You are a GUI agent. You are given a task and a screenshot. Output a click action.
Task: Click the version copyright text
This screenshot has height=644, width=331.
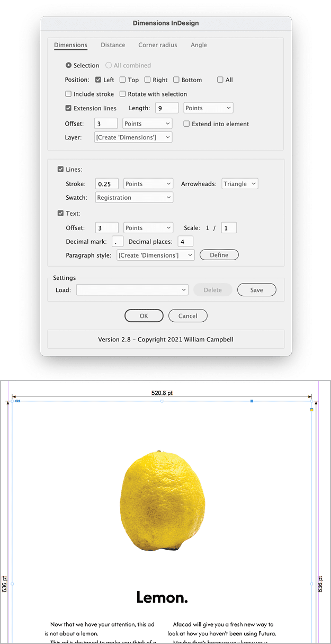tap(166, 339)
